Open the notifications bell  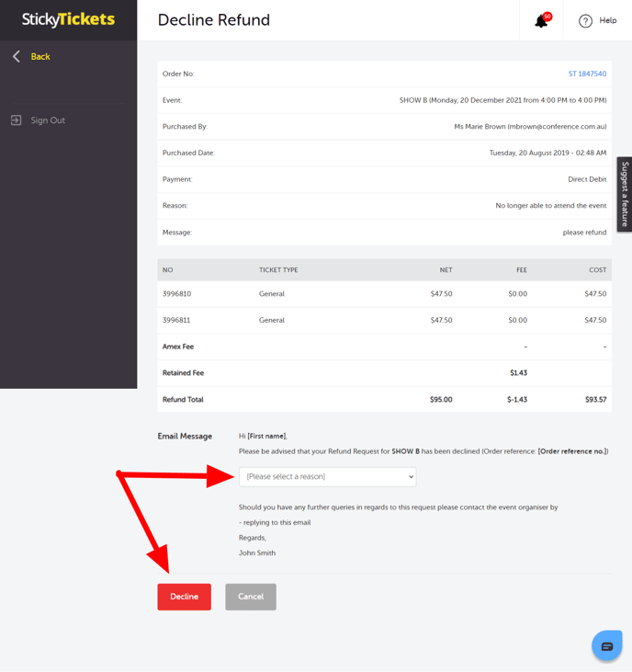coord(541,21)
